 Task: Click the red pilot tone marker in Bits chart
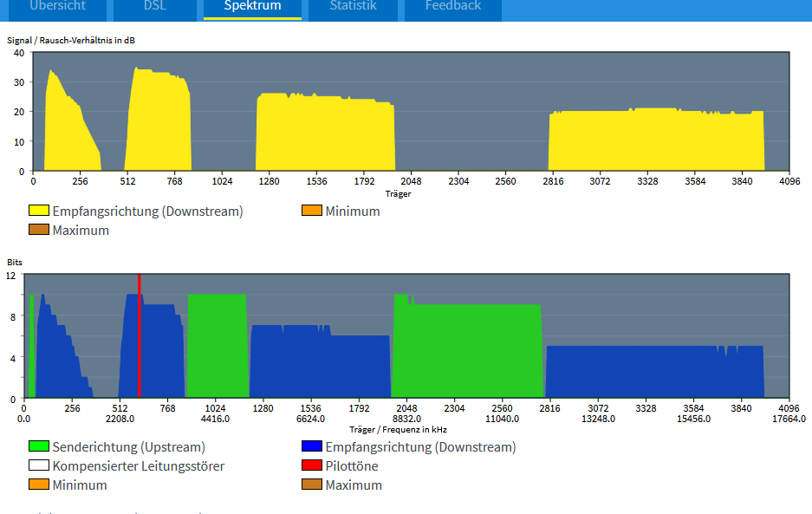click(x=140, y=335)
